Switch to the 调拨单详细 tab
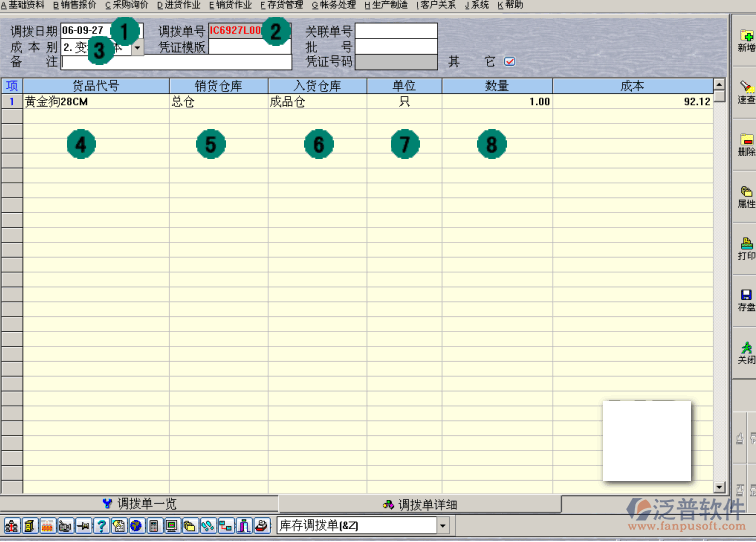756x542 pixels. click(x=419, y=504)
